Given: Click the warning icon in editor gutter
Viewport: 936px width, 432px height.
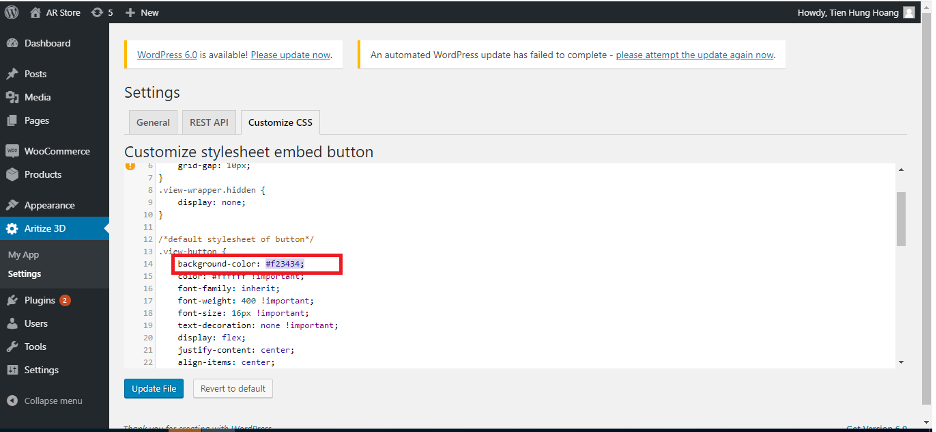Looking at the screenshot, I should tap(130, 166).
